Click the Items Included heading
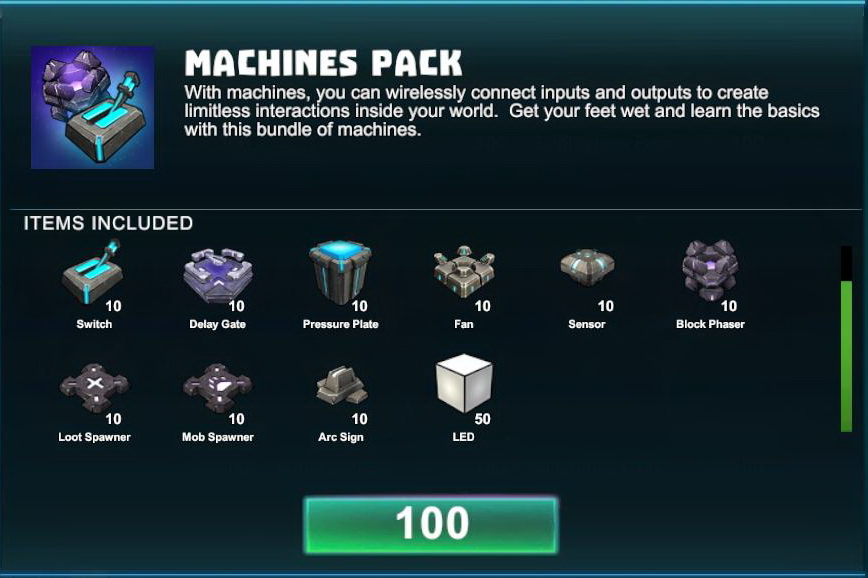 (x=108, y=223)
